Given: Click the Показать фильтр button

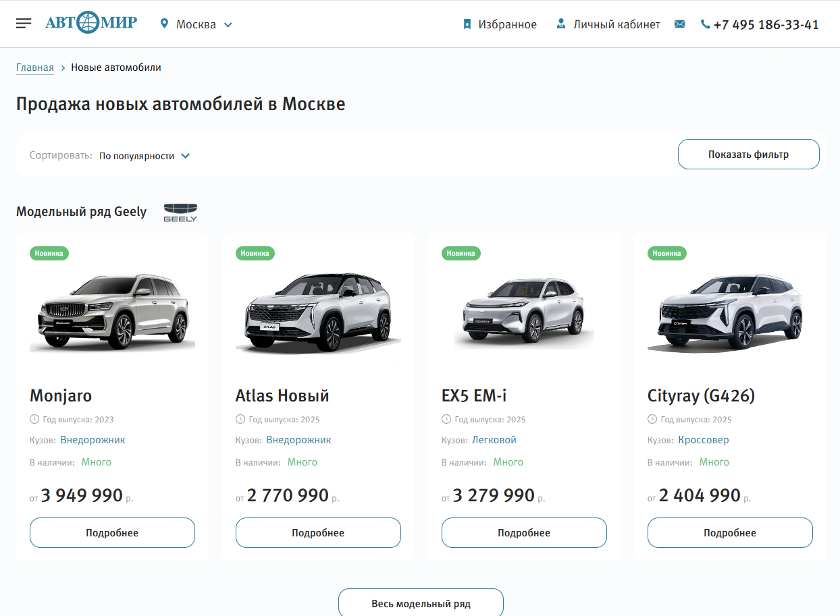Looking at the screenshot, I should pyautogui.click(x=748, y=155).
